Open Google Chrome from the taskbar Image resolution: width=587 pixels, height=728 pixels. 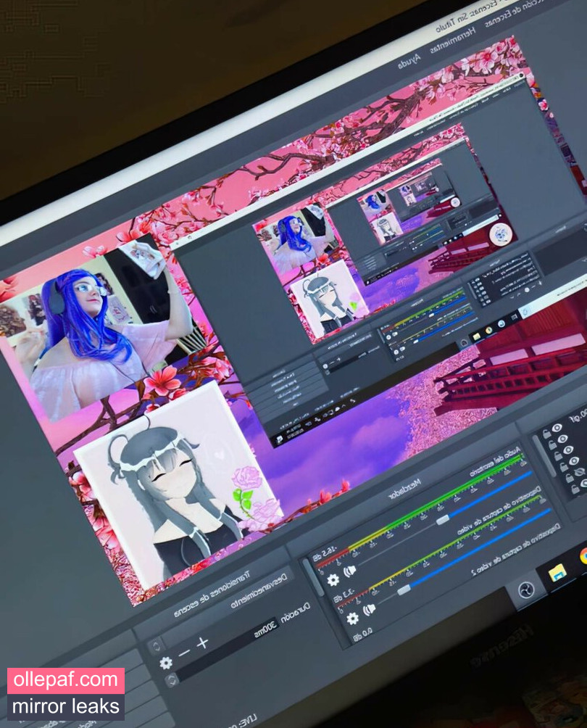tap(583, 556)
